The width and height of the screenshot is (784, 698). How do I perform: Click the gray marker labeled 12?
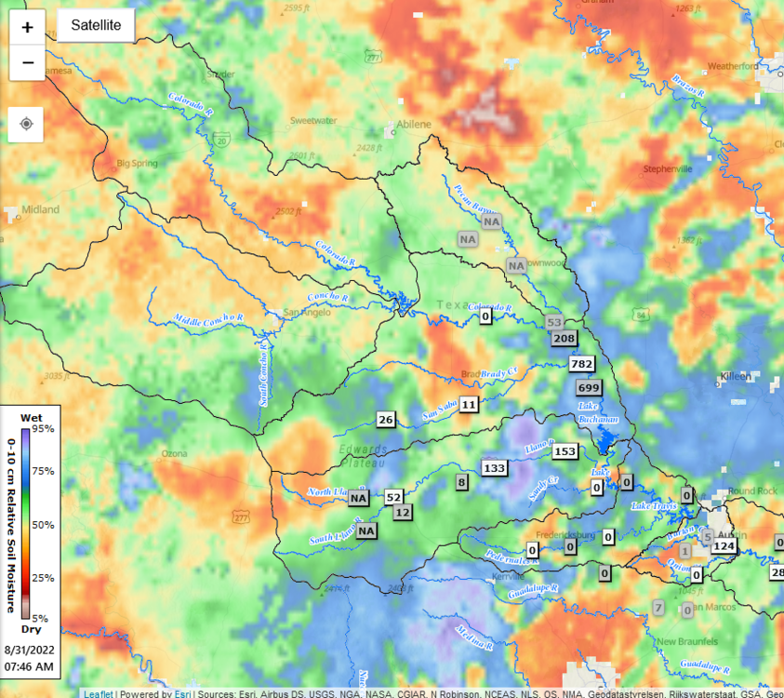tap(402, 512)
